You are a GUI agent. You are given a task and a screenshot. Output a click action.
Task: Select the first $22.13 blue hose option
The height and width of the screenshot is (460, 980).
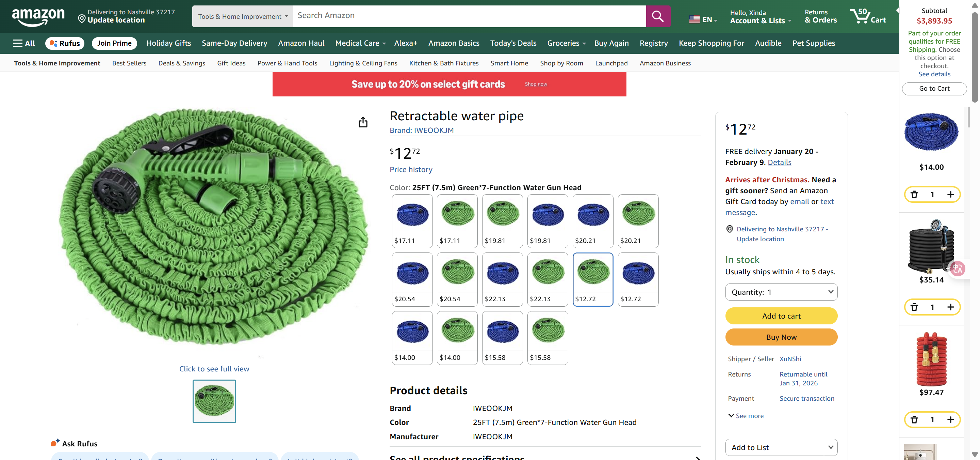502,279
